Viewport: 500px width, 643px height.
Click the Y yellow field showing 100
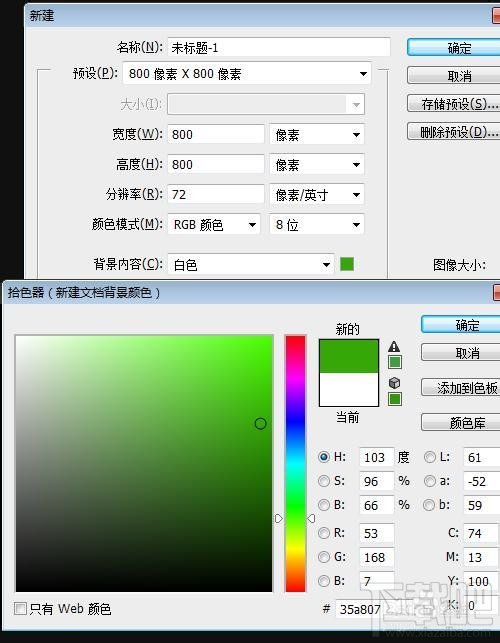point(482,581)
